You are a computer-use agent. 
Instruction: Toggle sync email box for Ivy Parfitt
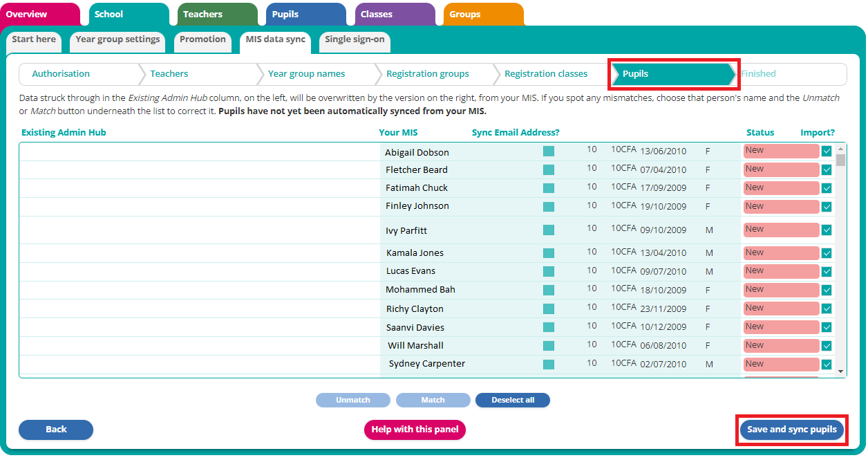pyautogui.click(x=549, y=230)
